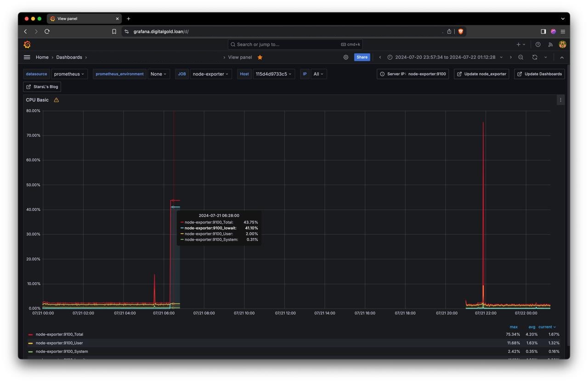Image resolution: width=588 pixels, height=383 pixels.
Task: Open Update node_exporter link
Action: pyautogui.click(x=481, y=74)
